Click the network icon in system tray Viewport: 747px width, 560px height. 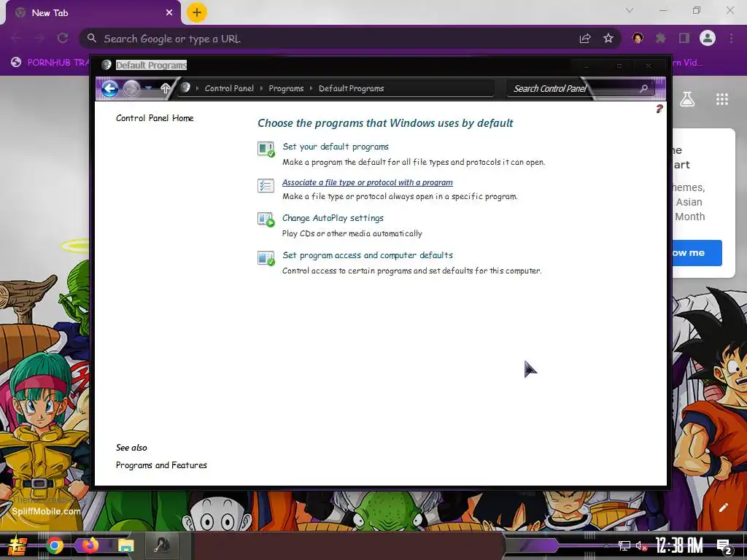click(x=624, y=545)
